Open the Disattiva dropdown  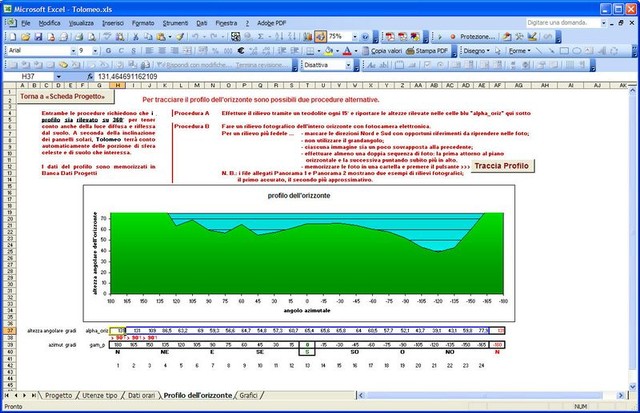pos(348,65)
